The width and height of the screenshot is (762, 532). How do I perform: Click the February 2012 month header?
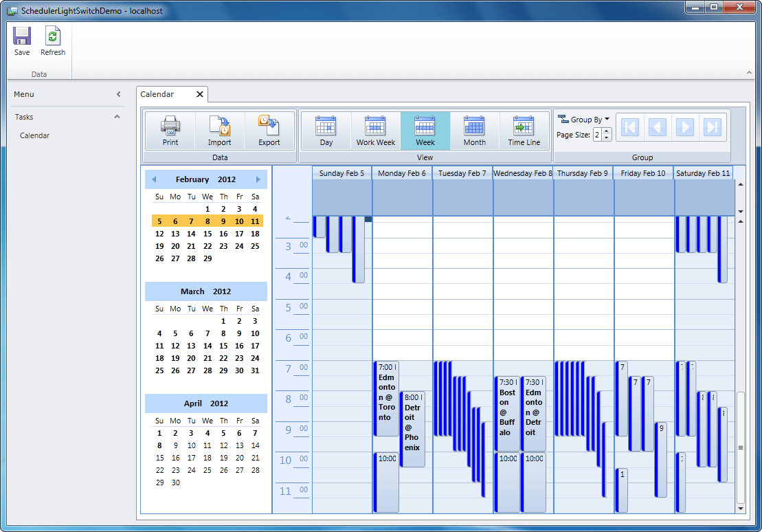(205, 179)
